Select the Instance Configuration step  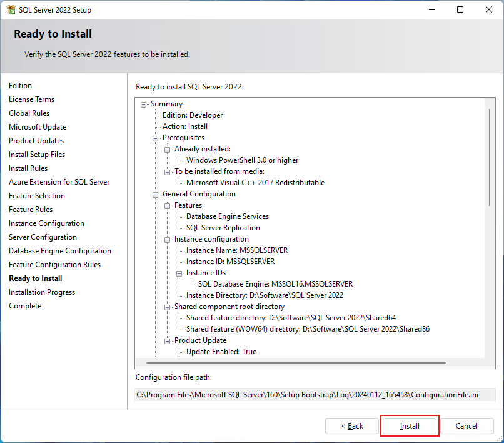[46, 223]
